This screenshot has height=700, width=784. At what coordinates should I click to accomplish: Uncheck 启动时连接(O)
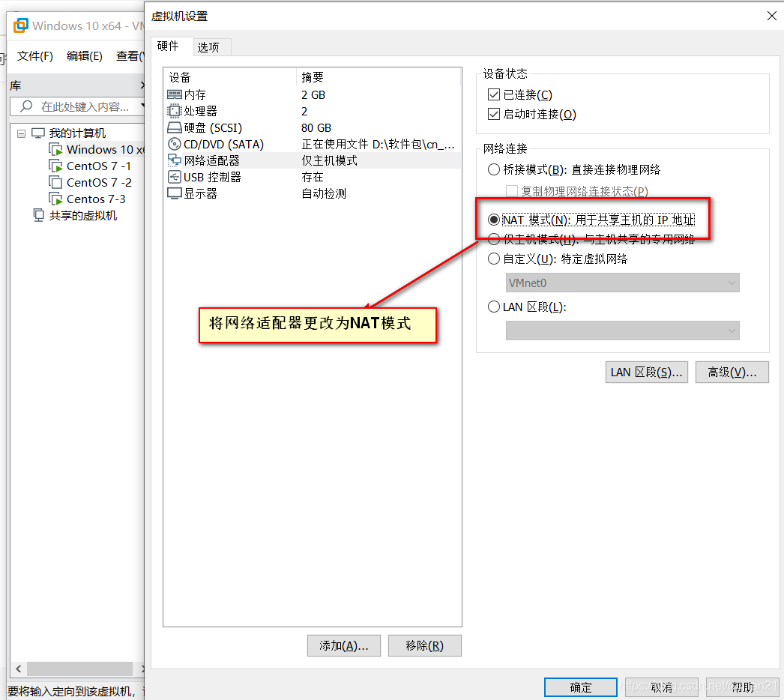coord(492,113)
